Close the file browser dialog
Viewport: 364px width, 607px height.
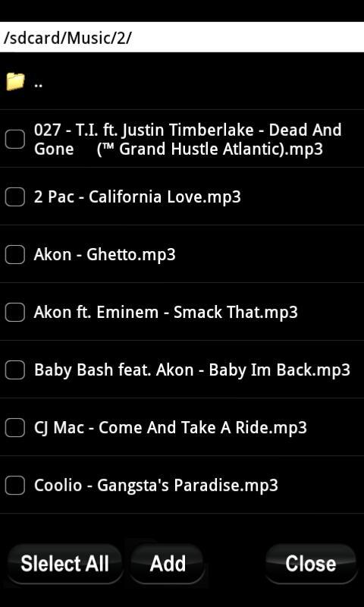(x=311, y=564)
